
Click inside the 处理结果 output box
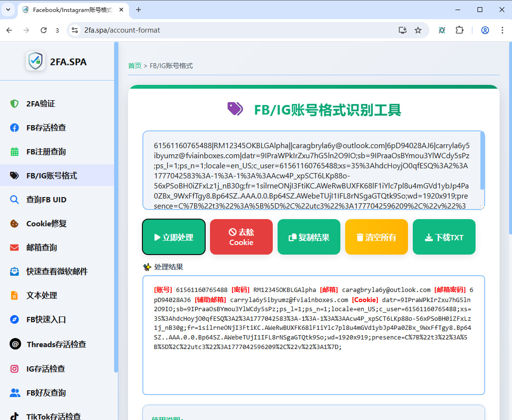tap(314, 335)
